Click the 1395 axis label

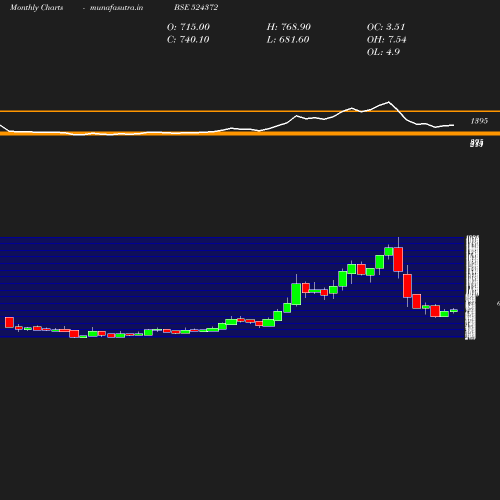click(x=479, y=121)
